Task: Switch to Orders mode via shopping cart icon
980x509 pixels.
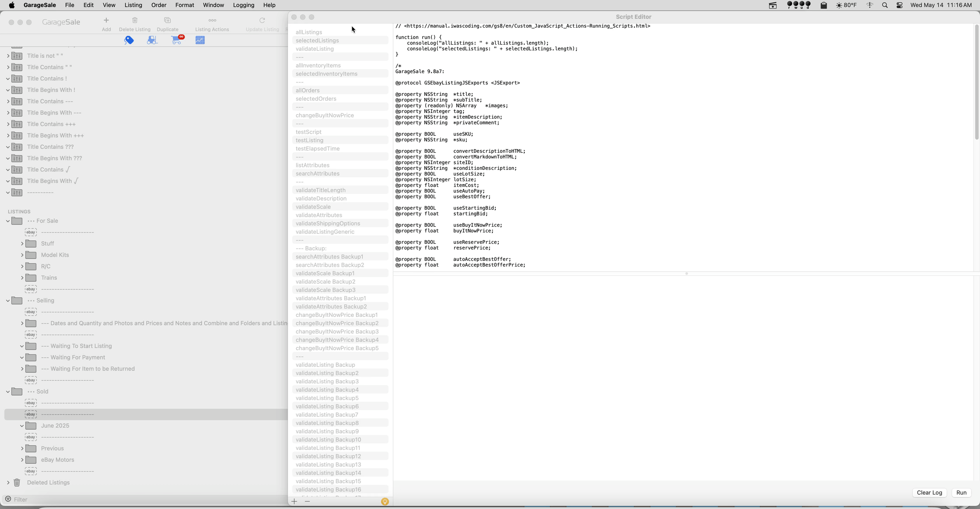Action: point(176,40)
